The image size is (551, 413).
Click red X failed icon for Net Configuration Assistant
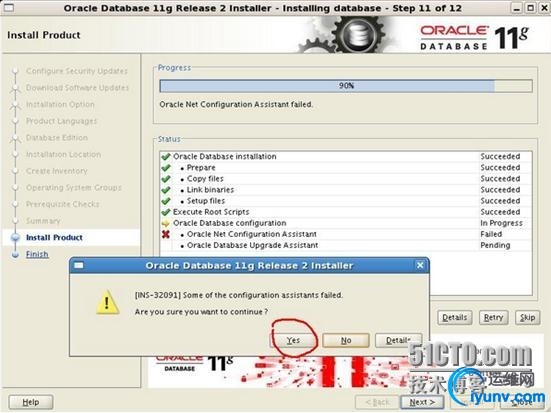166,234
